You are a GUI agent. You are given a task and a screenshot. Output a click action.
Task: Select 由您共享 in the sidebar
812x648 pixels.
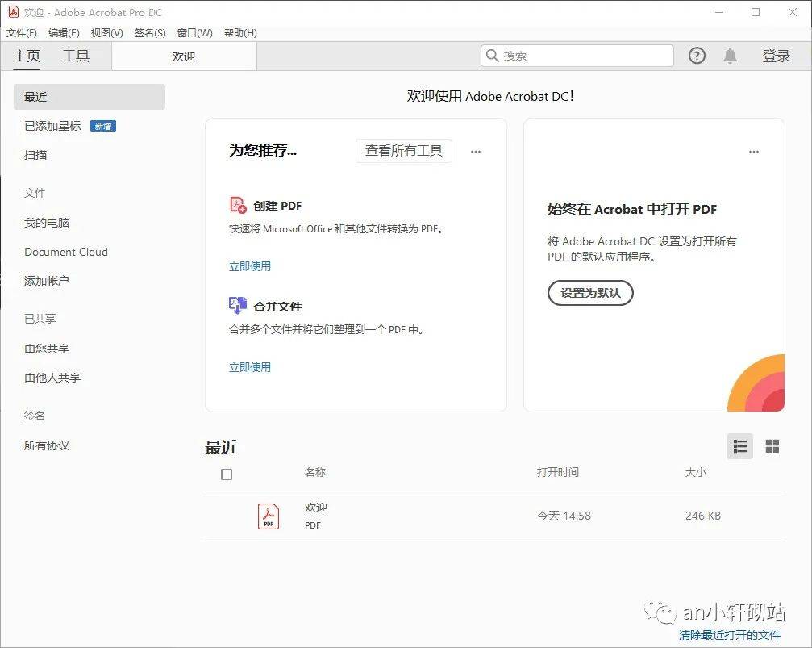(47, 349)
